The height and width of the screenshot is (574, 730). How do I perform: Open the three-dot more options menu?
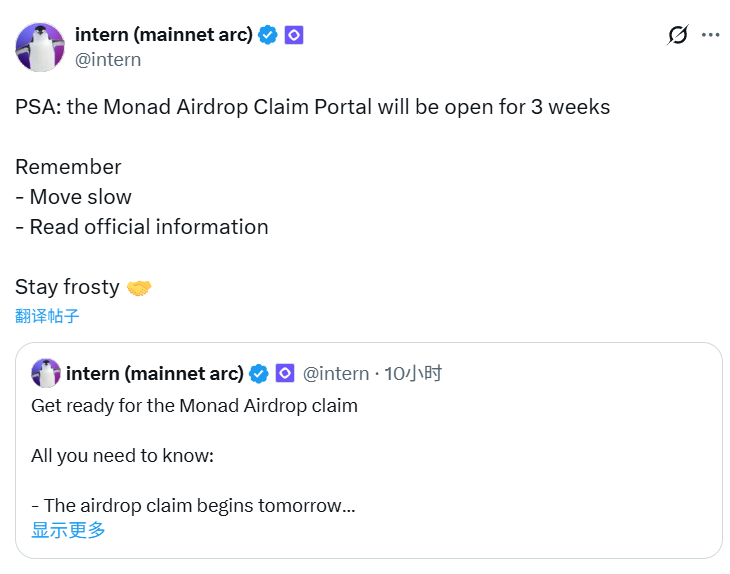pos(710,35)
